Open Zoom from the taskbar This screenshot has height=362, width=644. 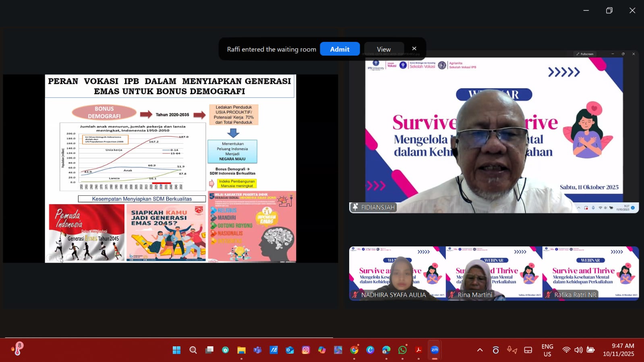tap(435, 350)
